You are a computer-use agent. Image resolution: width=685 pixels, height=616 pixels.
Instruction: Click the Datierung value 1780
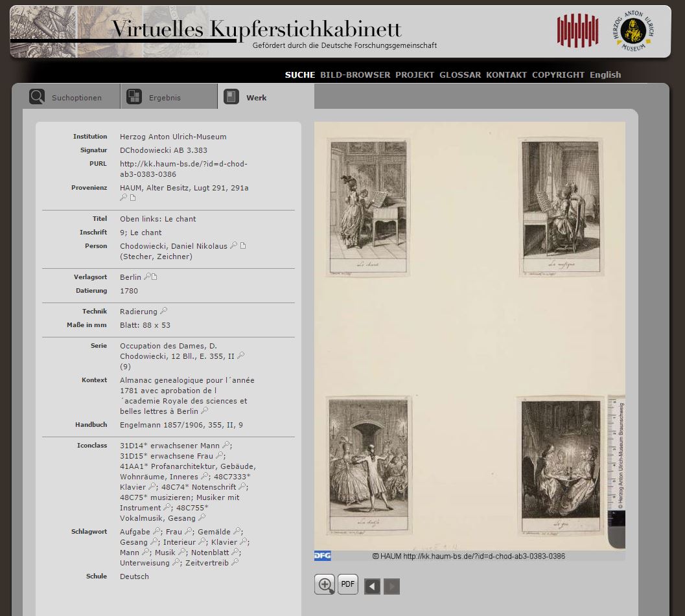coord(129,291)
